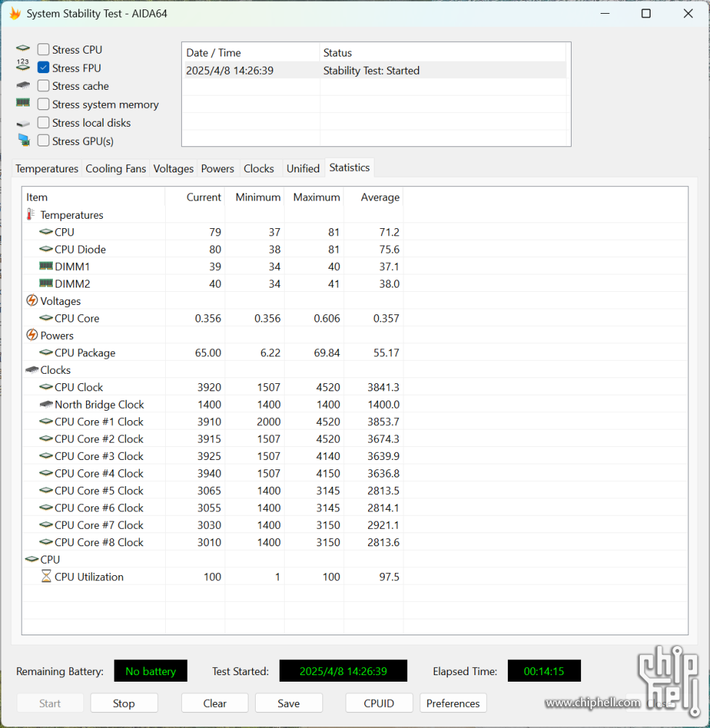Click the Average column header
The image size is (710, 728).
(x=373, y=197)
